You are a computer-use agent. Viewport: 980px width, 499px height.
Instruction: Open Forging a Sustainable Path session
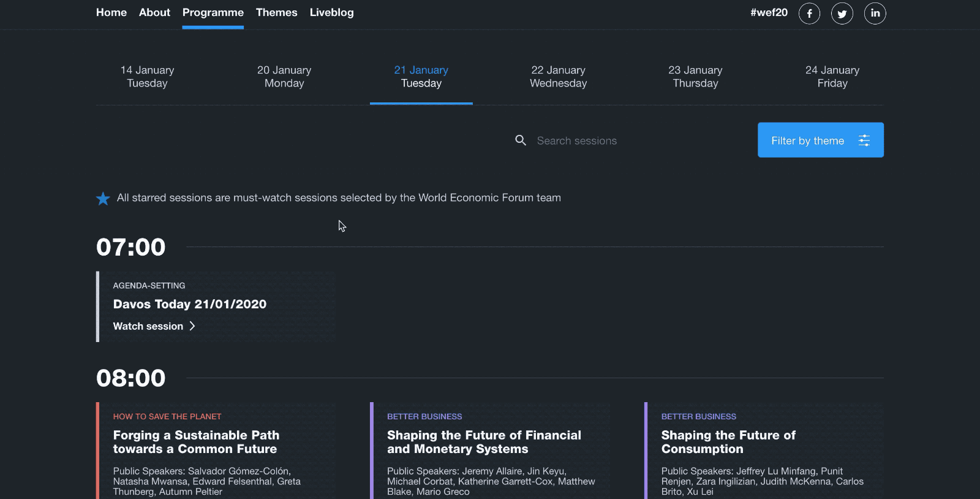pyautogui.click(x=196, y=442)
